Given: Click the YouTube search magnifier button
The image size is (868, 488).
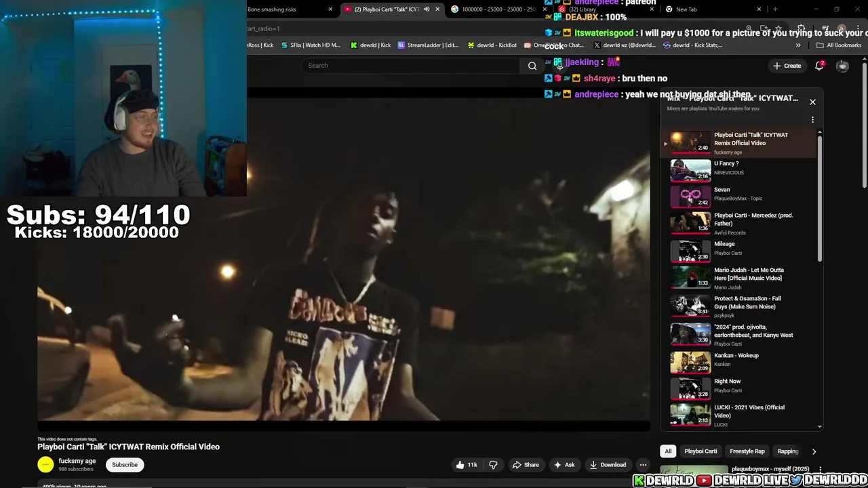Looking at the screenshot, I should click(x=532, y=66).
